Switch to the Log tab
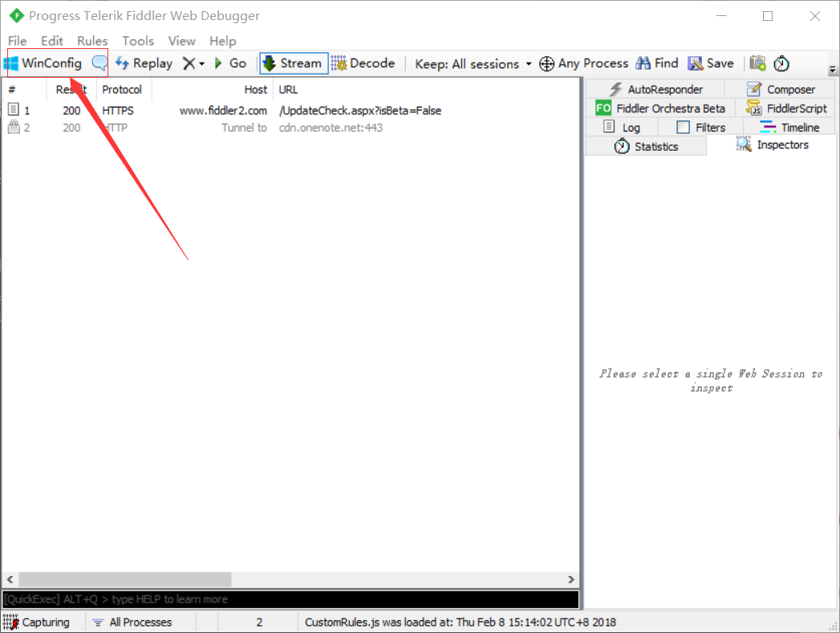Screen dimensions: 840x633 point(622,128)
